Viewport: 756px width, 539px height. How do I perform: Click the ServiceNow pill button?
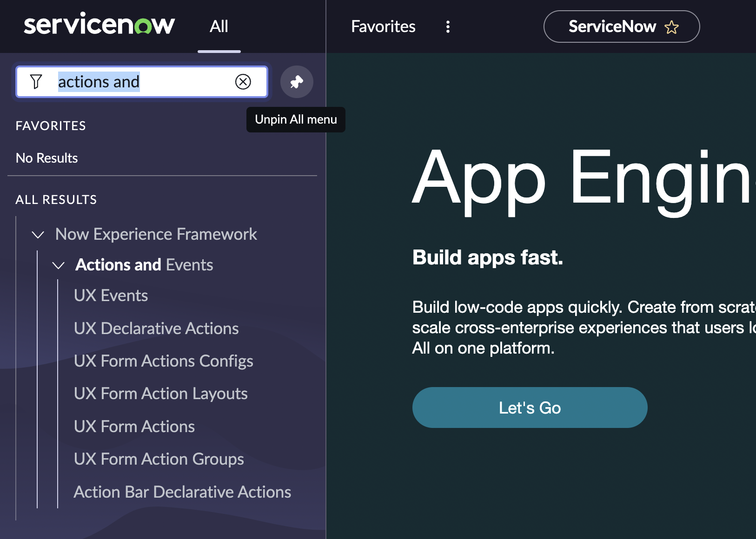pos(612,26)
